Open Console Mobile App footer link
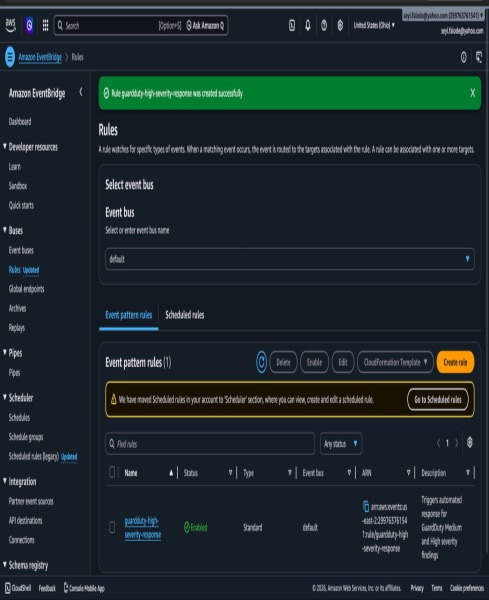Viewport: 489px width, 600px height. pos(84,588)
